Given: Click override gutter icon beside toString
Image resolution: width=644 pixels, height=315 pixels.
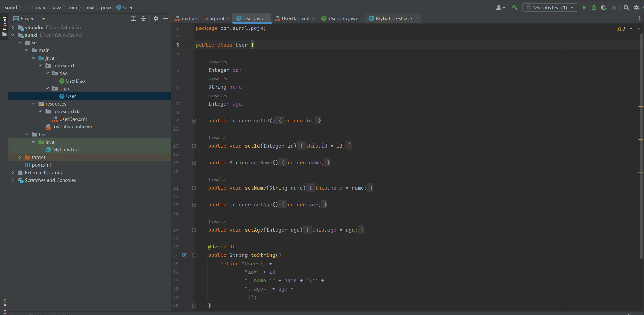Looking at the screenshot, I should [x=184, y=255].
